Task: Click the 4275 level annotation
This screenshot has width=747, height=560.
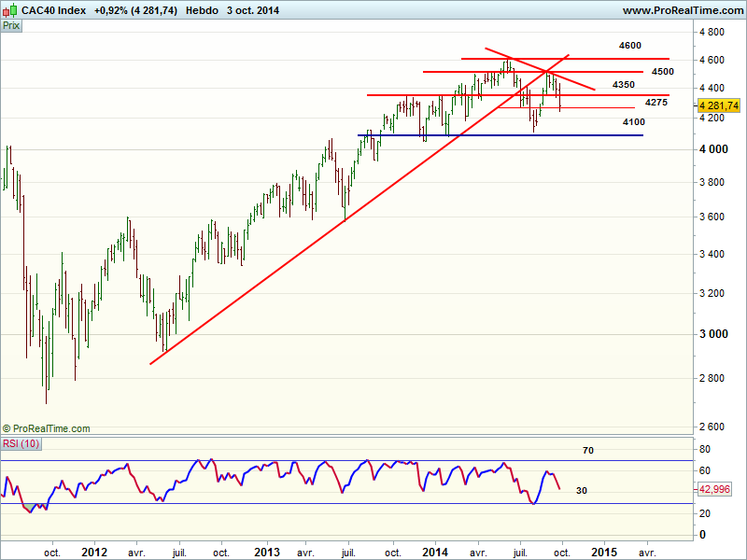Action: tap(656, 102)
